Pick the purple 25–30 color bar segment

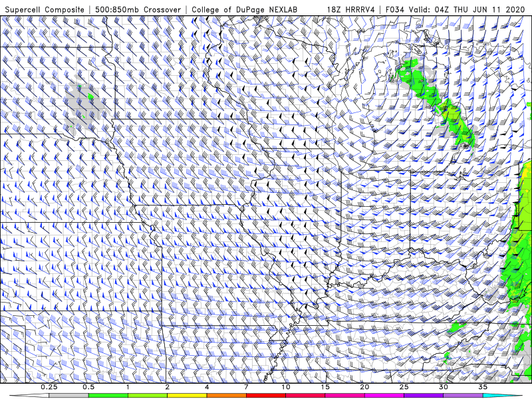[x=424, y=396]
